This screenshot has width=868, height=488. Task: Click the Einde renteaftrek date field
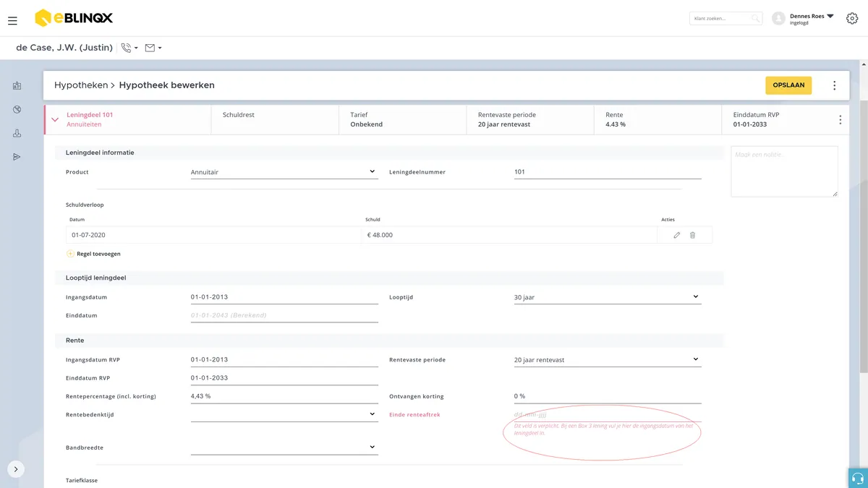coord(608,415)
